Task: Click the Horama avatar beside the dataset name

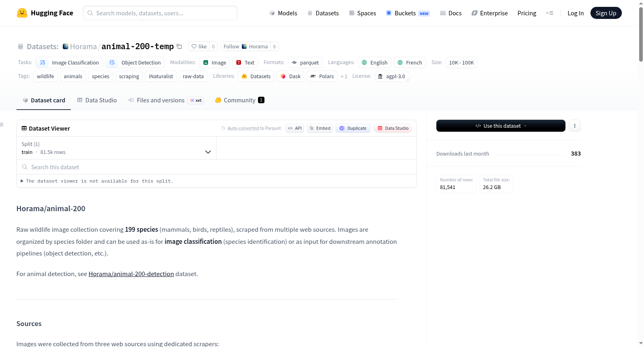Action: pyautogui.click(x=66, y=46)
